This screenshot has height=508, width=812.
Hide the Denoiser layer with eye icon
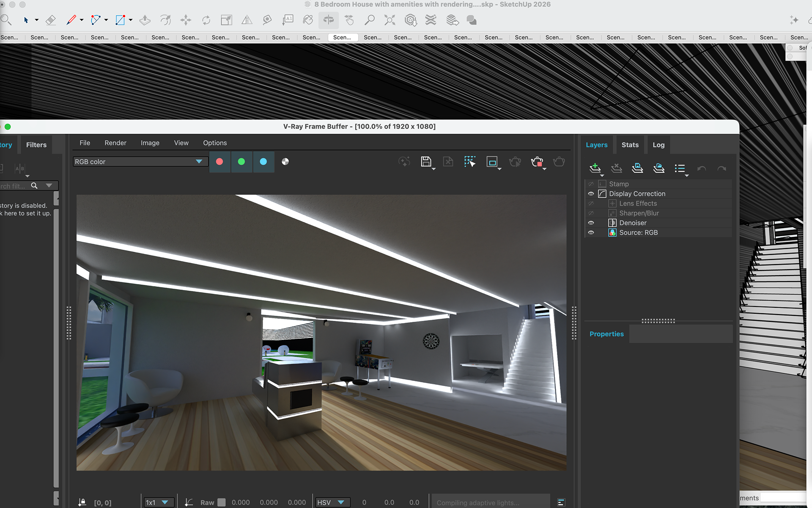[591, 223]
